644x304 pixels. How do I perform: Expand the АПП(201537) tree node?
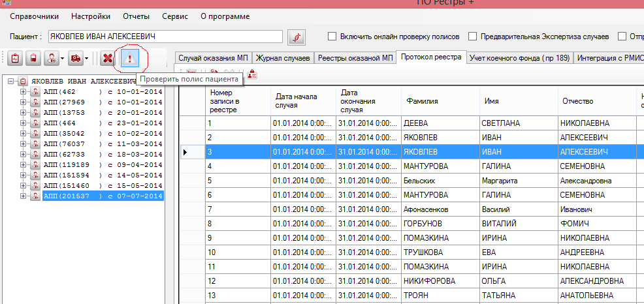(24, 196)
